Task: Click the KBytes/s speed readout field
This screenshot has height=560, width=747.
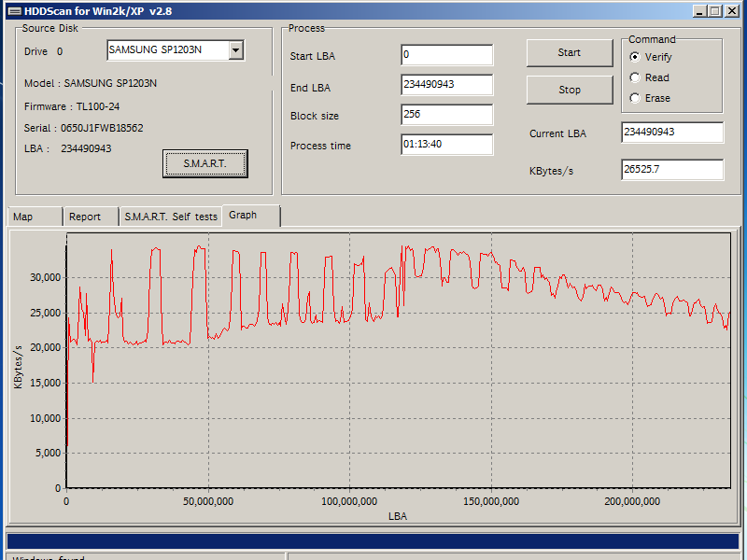Action: tap(671, 170)
